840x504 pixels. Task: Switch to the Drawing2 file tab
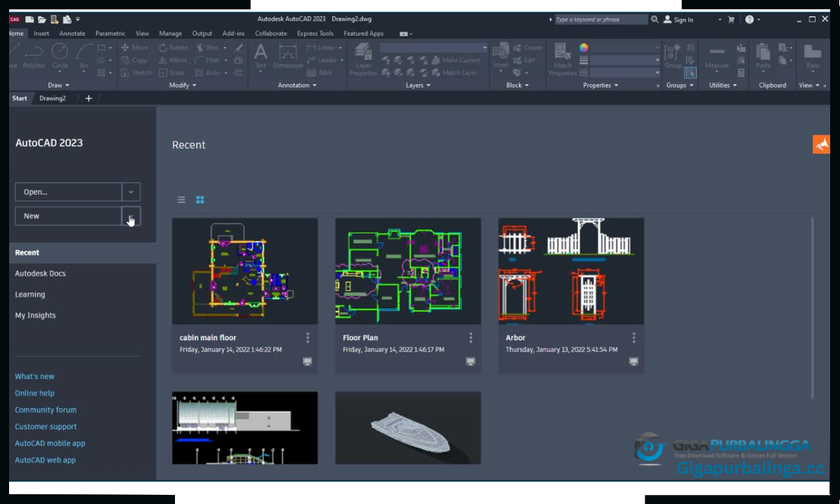coord(52,99)
